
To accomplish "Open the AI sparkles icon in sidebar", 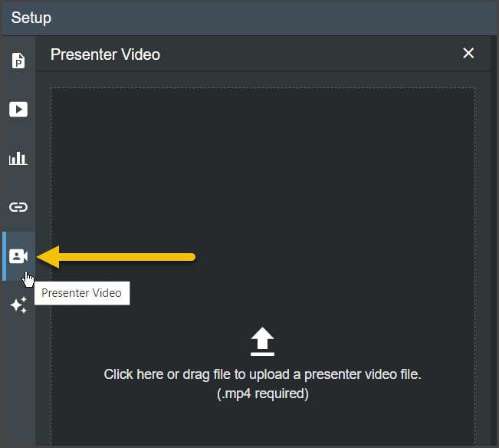I will tap(18, 305).
